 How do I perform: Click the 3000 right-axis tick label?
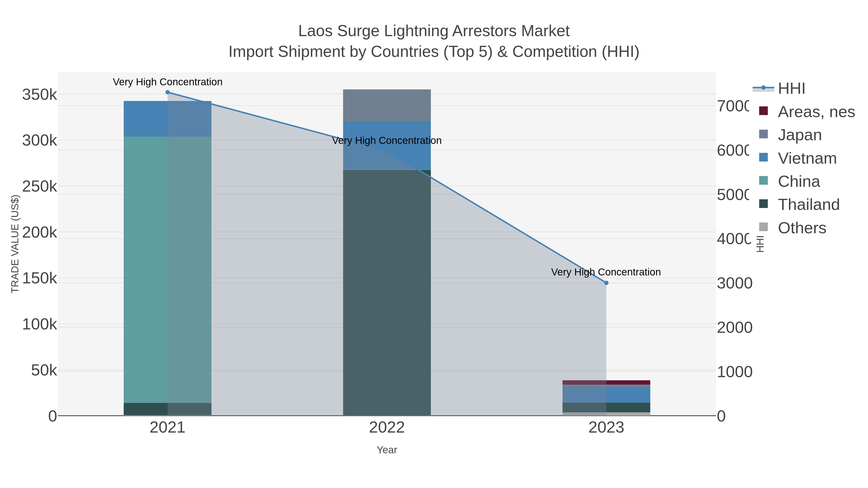pyautogui.click(x=735, y=283)
